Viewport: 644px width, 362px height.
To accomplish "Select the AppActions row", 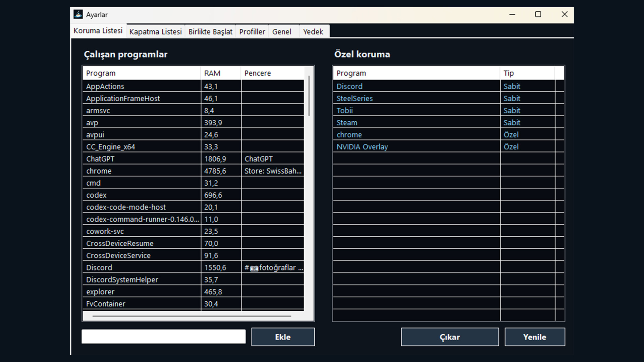I will (193, 86).
